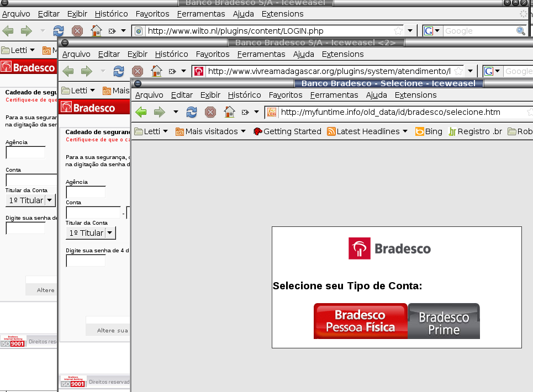Open the URL history dropdown in the Iceweasel <2> window
The width and height of the screenshot is (533, 392).
pyautogui.click(x=470, y=71)
